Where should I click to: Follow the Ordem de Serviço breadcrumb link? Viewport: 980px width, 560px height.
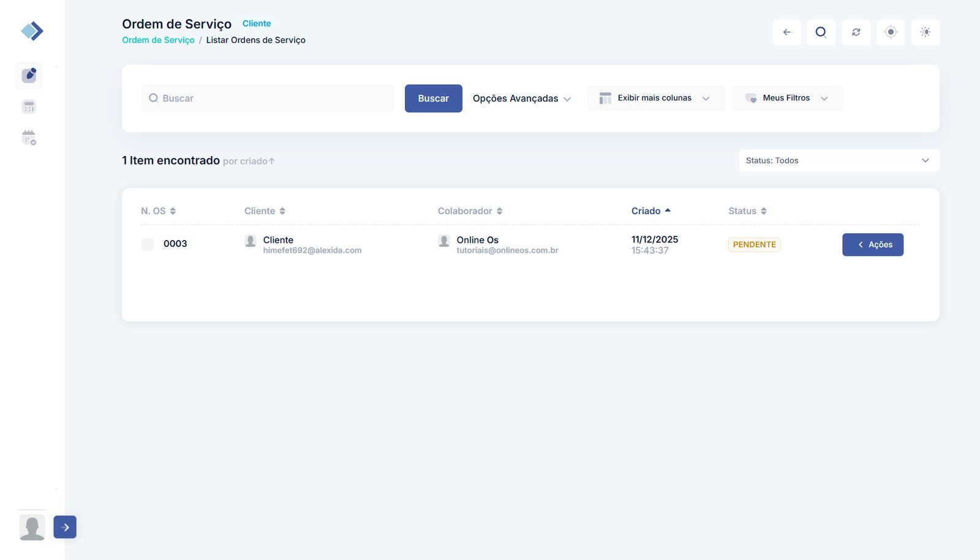pyautogui.click(x=158, y=40)
